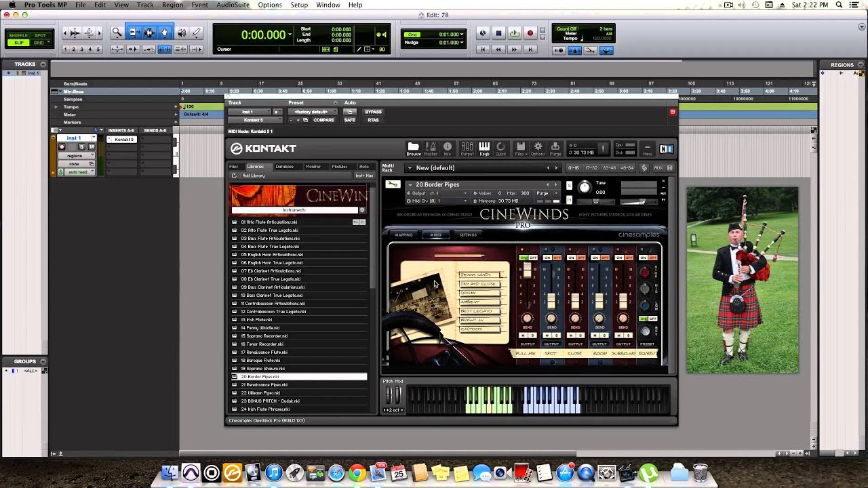Viewport: 868px width, 488px height.
Task: Select Pro Tools Pencil tool
Action: [x=197, y=33]
